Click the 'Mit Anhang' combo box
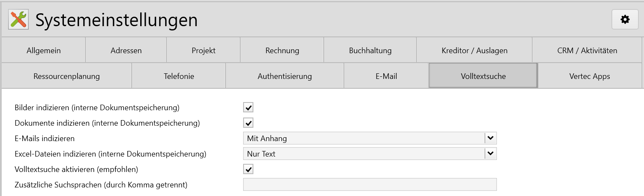 pos(364,138)
